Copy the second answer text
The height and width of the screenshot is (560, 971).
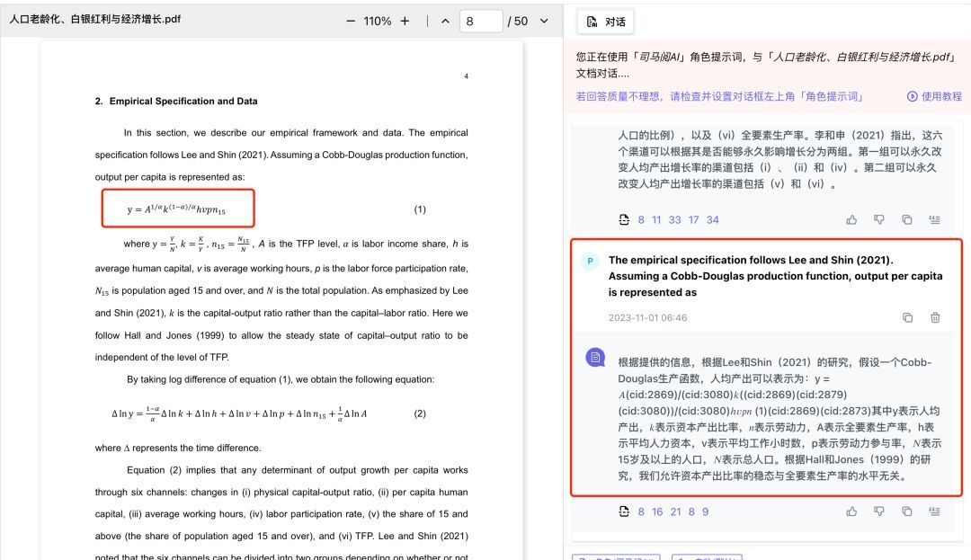coord(907,511)
